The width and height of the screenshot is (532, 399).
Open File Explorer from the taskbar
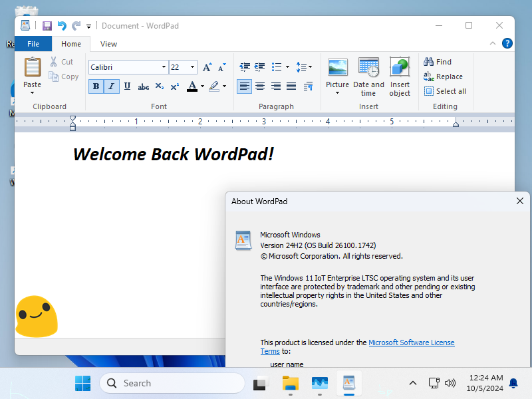291,384
